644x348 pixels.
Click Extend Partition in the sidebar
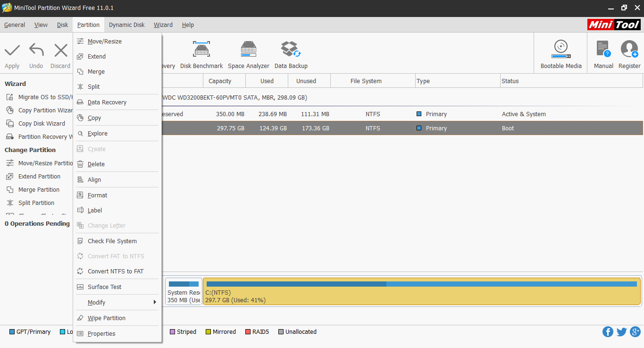click(x=39, y=176)
